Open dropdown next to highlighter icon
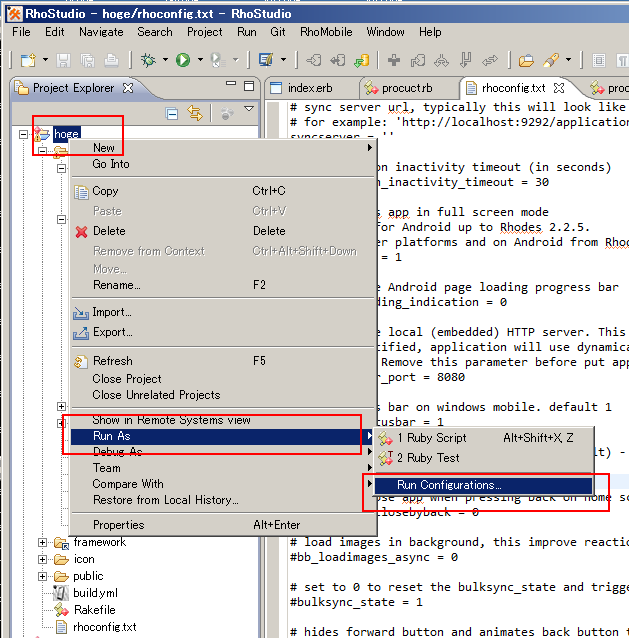 click(568, 60)
